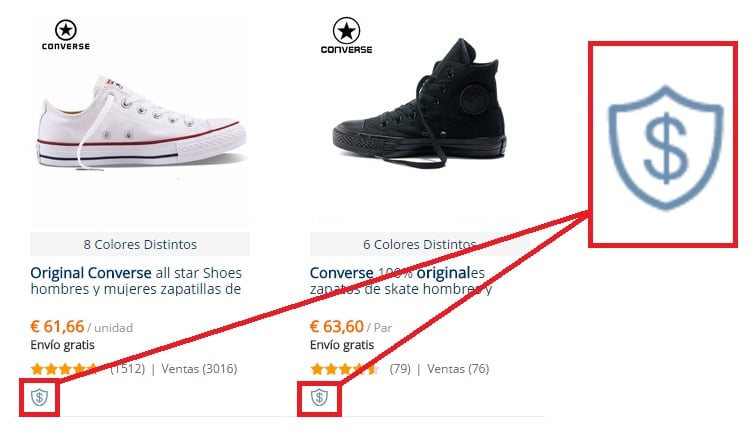Open the black high-top sneaker image

[x=420, y=103]
